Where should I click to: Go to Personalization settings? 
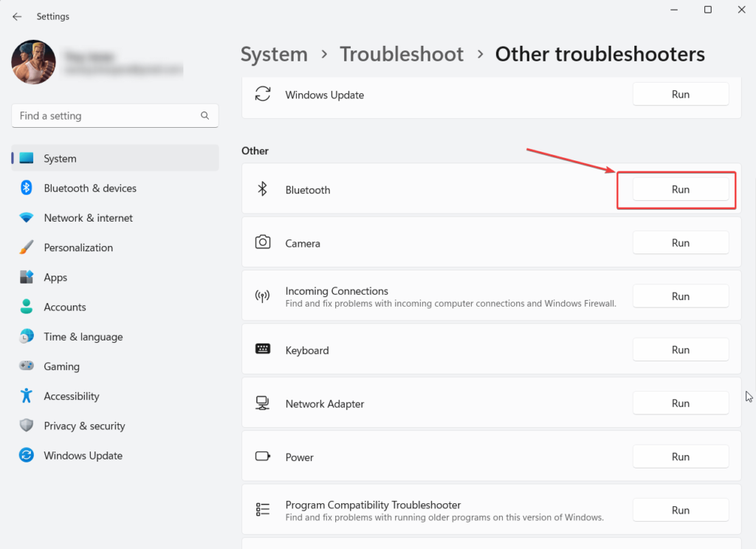[78, 248]
